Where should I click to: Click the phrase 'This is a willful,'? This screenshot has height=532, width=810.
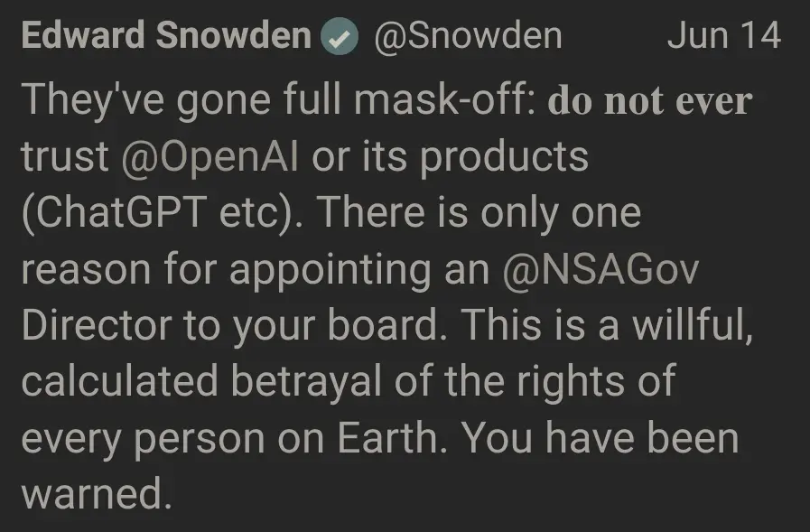click(607, 326)
